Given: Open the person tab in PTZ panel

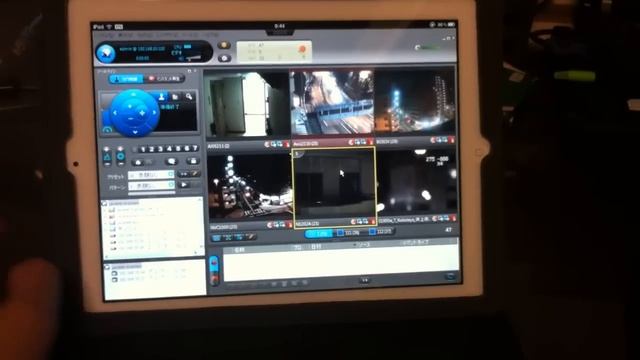Looking at the screenshot, I should click(x=161, y=96).
